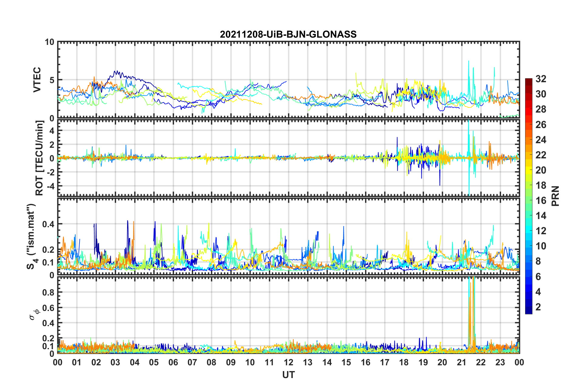This screenshot has height=392, width=577.
Task: Click x-axis tick label 03
Action: [x=115, y=362]
